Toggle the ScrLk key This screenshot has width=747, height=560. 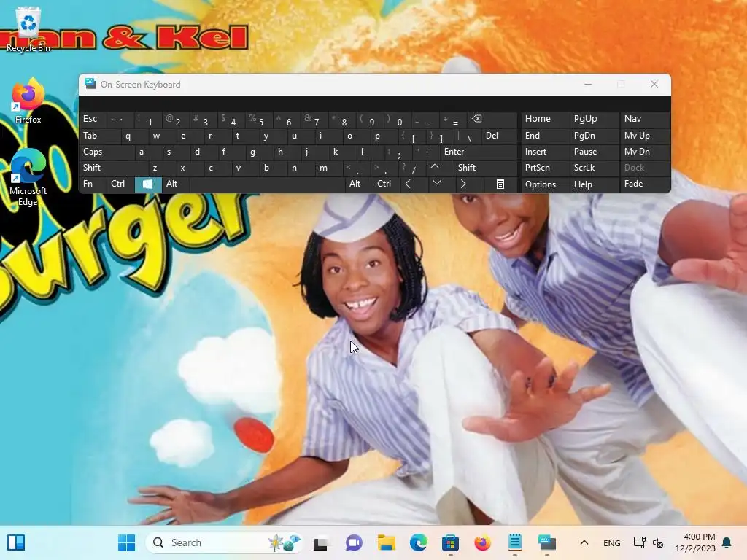(594, 168)
